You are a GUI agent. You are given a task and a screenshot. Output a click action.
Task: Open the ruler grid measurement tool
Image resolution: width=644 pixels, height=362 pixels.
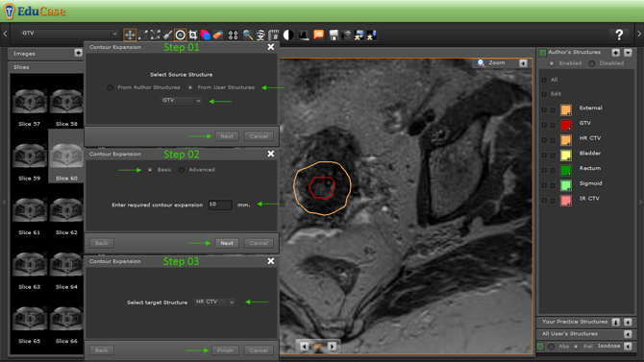pyautogui.click(x=273, y=35)
